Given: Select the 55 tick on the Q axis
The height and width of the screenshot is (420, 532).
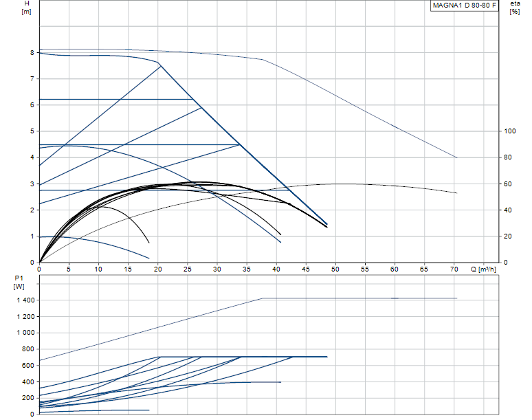Looking at the screenshot, I should [365, 269].
